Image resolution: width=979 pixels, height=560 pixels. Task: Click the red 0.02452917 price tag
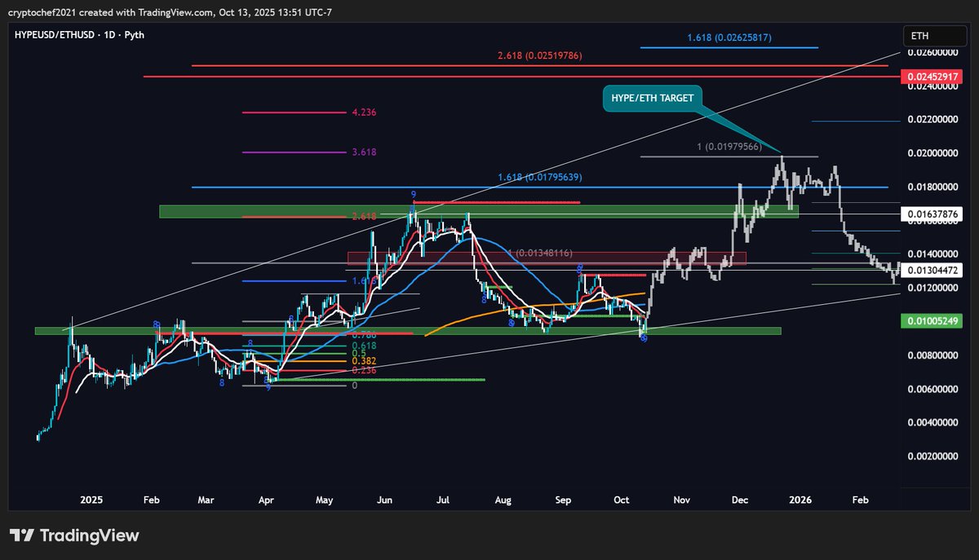[x=933, y=77]
